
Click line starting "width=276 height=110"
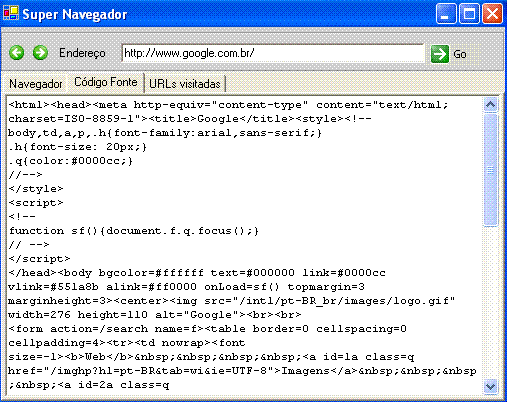155,315
